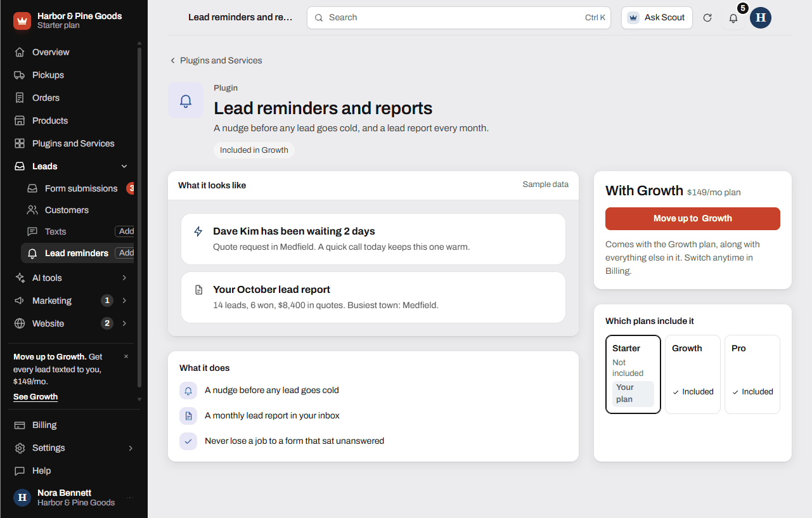Image resolution: width=812 pixels, height=518 pixels.
Task: Select the Growth plan card
Action: pyautogui.click(x=693, y=374)
